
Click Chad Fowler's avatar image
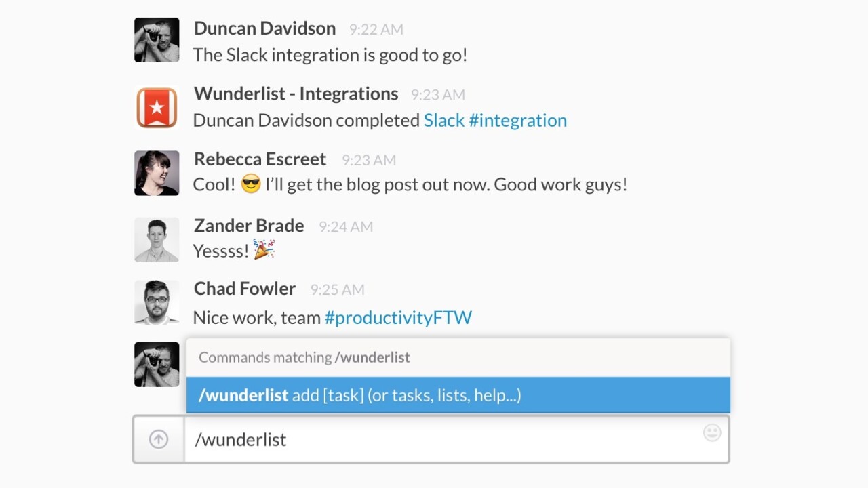point(157,302)
